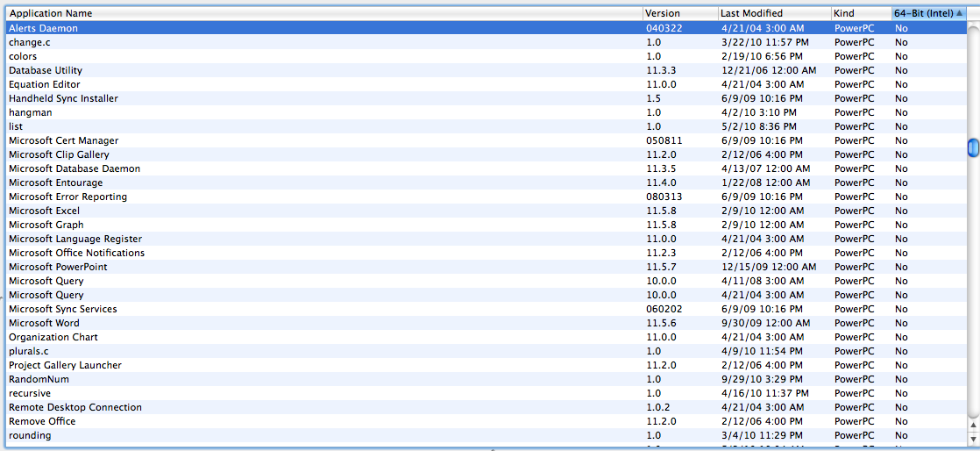This screenshot has height=451, width=980.
Task: Select the rounding application row
Action: click(x=486, y=435)
